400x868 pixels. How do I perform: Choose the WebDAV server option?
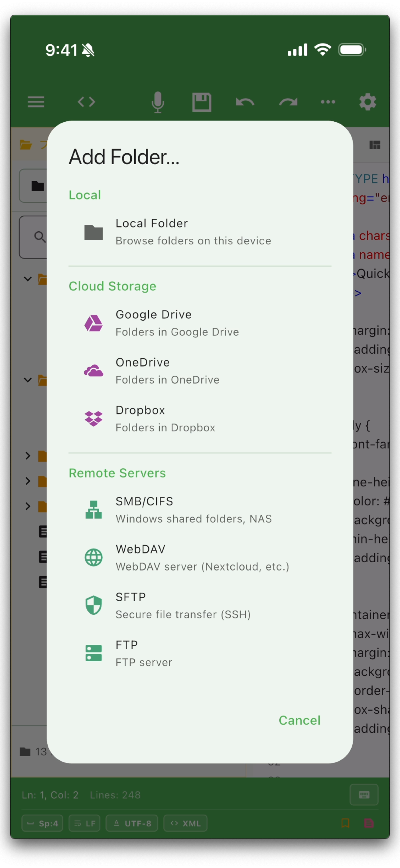[200, 558]
